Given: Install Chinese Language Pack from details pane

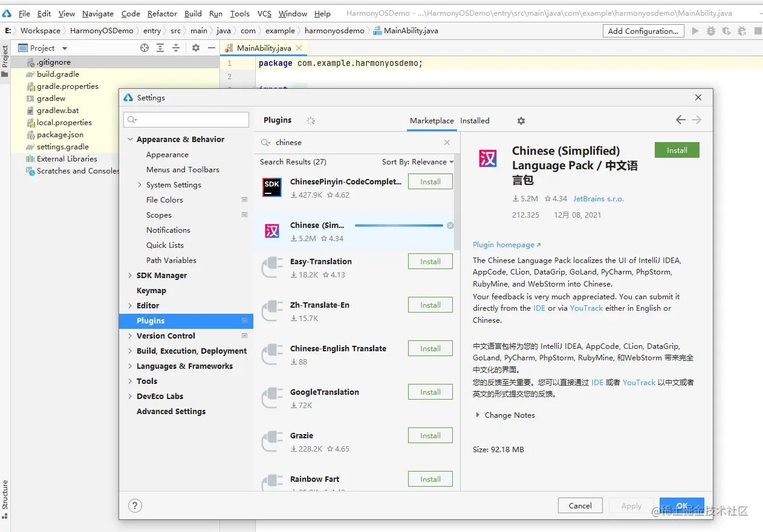Looking at the screenshot, I should pyautogui.click(x=677, y=151).
